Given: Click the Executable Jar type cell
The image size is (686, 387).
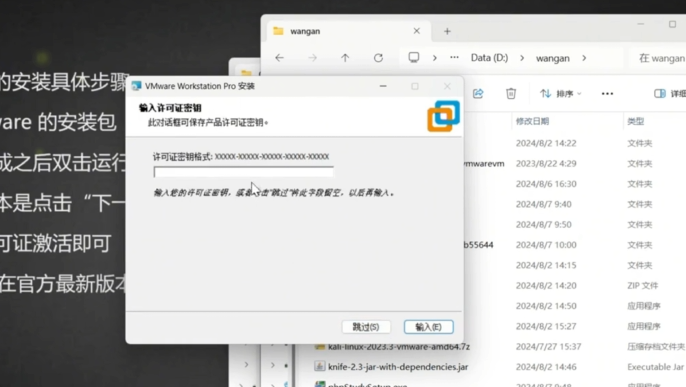Looking at the screenshot, I should (x=656, y=367).
